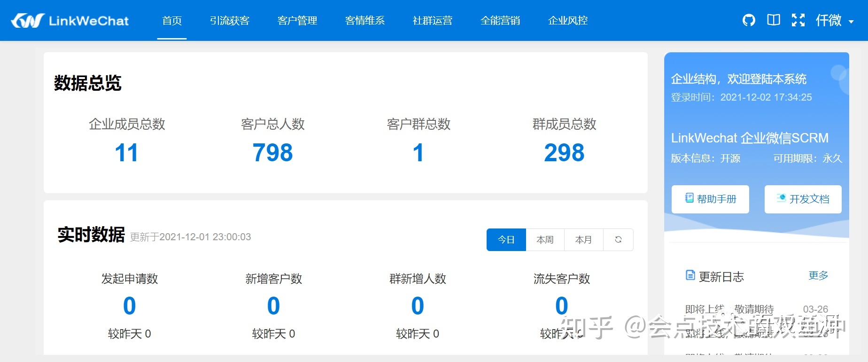Click the login time 2021-12-02 17:34:25

(766, 97)
